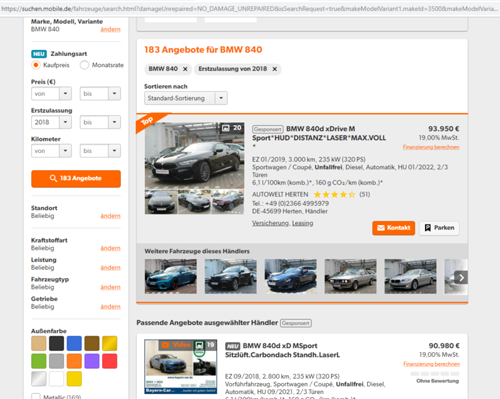This screenshot has height=399, width=500.
Task: Click Finanzierung berechnen under 93.950 €
Action: pyautogui.click(x=431, y=147)
